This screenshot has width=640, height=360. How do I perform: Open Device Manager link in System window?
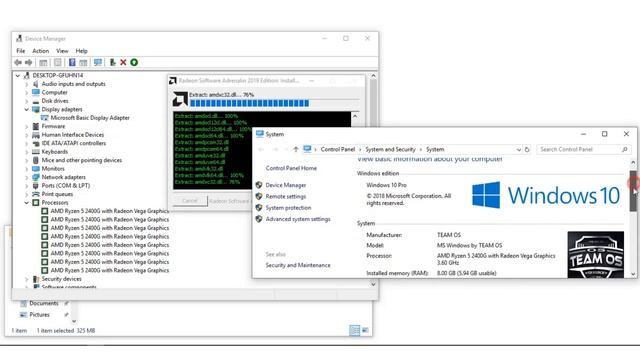tap(286, 185)
